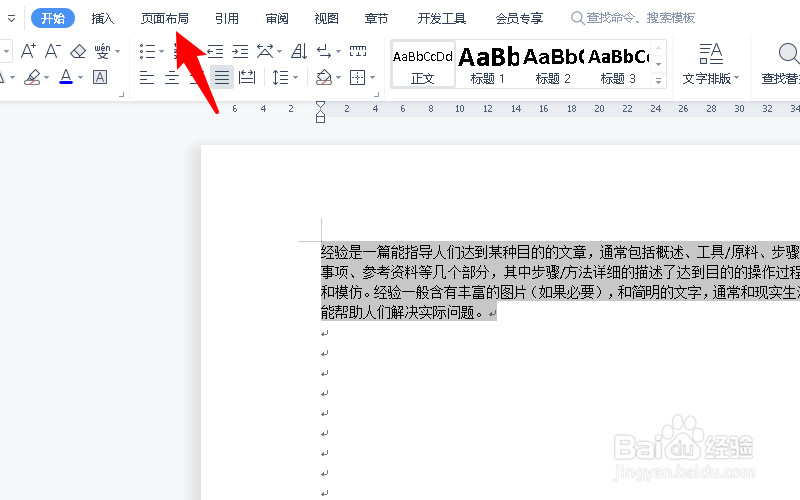Image resolution: width=800 pixels, height=500 pixels.
Task: Click in the last line of text, 能帮助人们解决实际问题
Action: click(403, 312)
